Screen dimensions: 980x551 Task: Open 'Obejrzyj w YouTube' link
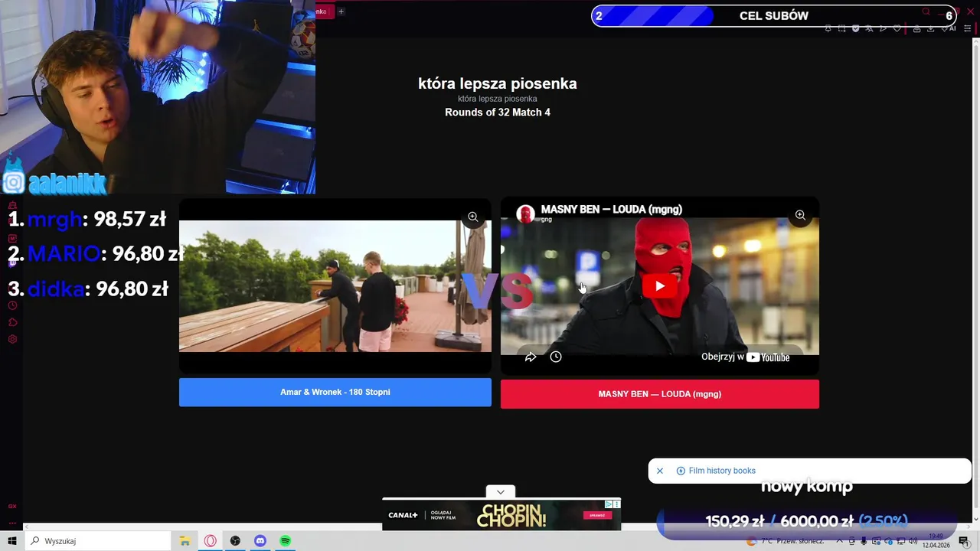click(x=746, y=357)
